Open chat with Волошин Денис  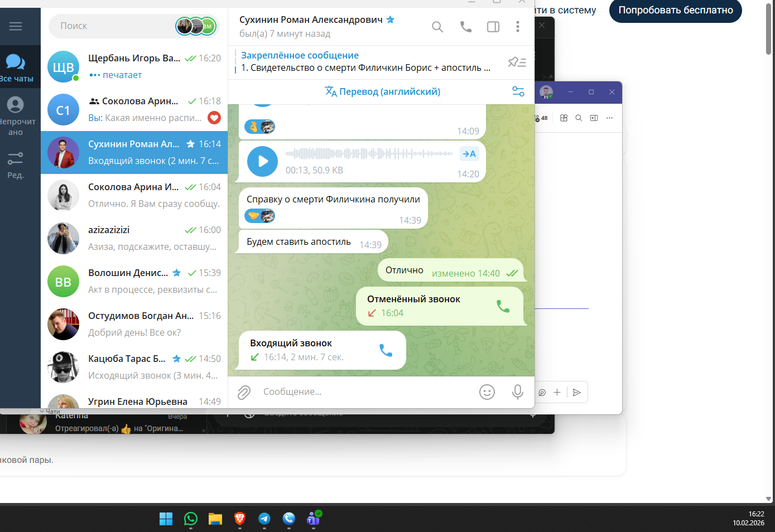tap(134, 281)
